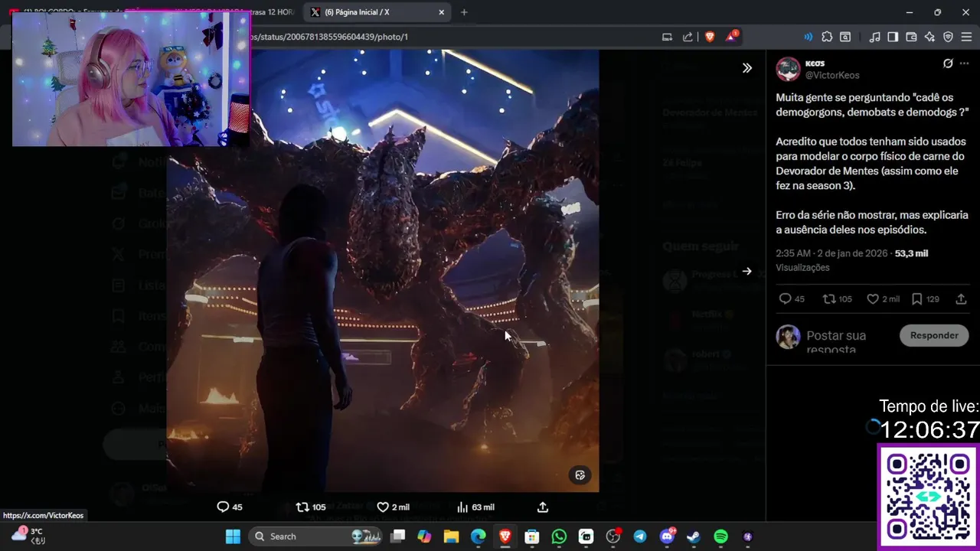The height and width of the screenshot is (551, 980).
Task: Open Discord from the taskbar
Action: (667, 536)
